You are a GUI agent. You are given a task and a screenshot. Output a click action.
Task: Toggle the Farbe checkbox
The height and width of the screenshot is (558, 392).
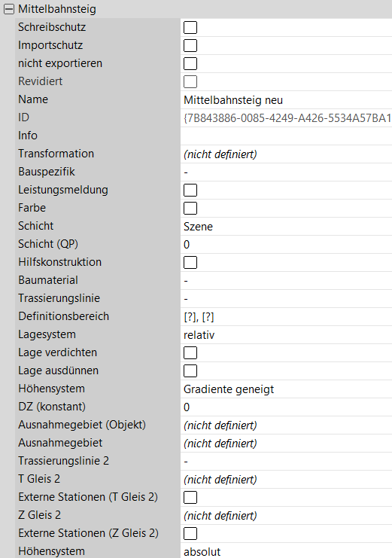tap(190, 208)
